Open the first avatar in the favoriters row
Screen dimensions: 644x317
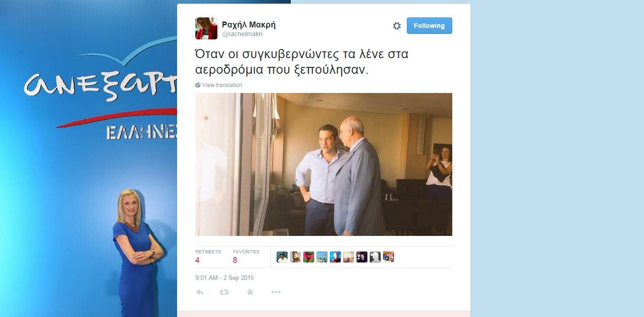coord(282,257)
